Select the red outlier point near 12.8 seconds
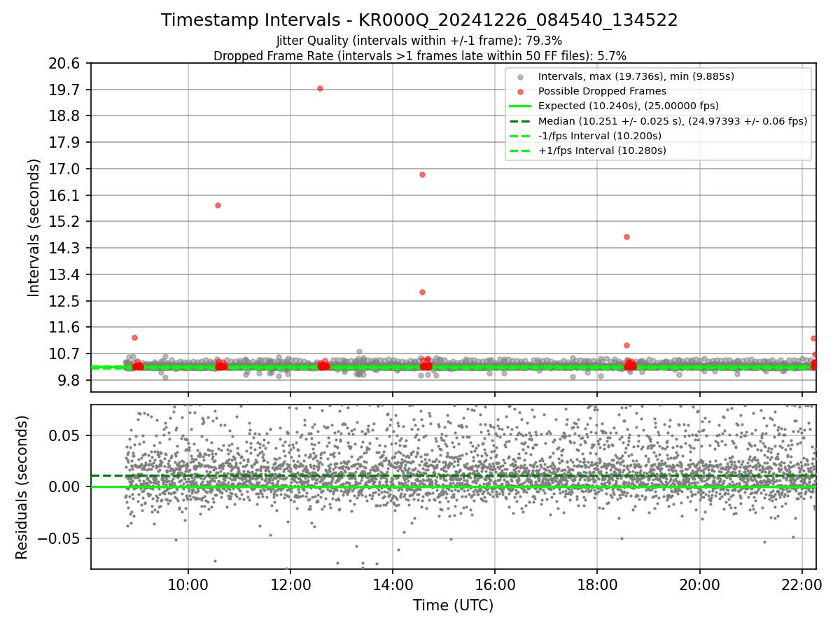 pos(422,292)
